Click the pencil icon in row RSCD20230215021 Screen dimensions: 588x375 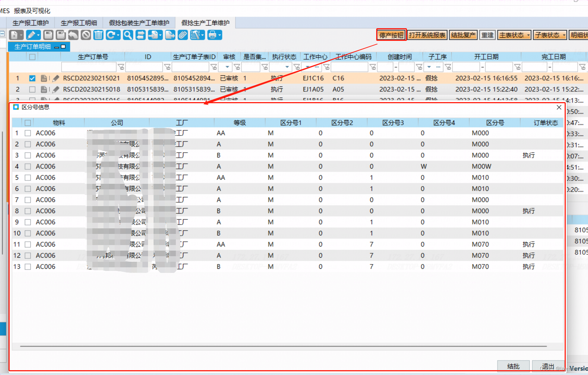coord(56,78)
